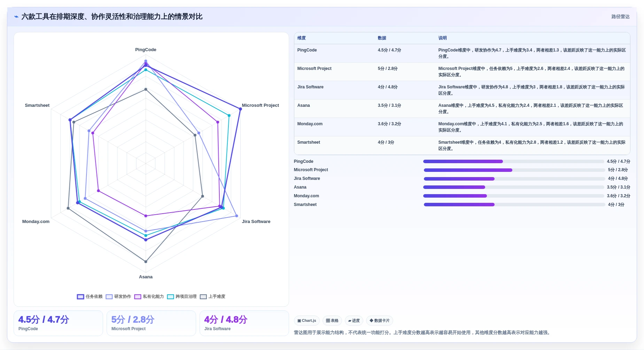Click the 上手难度 legend color box
Viewport: 644px width, 350px height.
(x=203, y=297)
